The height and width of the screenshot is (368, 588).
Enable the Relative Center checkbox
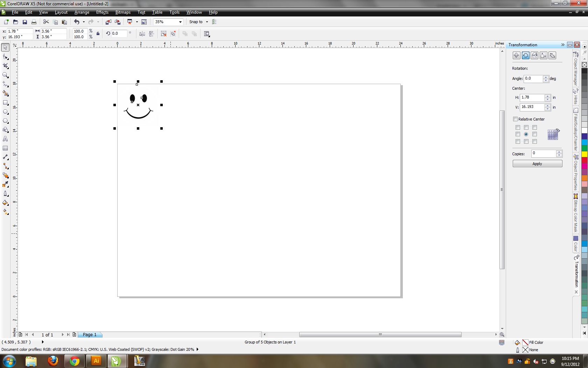(x=515, y=119)
